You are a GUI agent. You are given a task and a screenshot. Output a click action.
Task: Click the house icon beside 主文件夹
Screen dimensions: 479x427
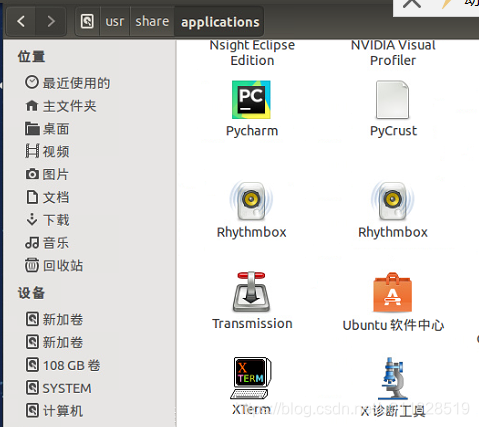pos(32,106)
